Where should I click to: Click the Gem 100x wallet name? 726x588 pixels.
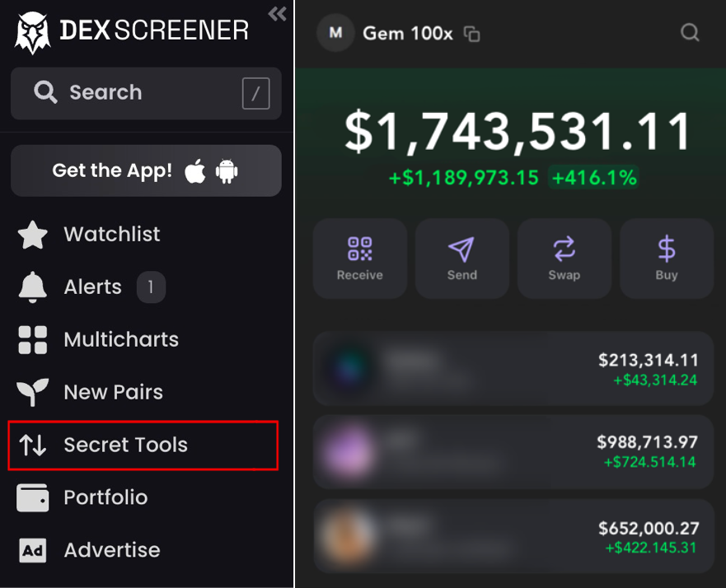[x=407, y=33]
